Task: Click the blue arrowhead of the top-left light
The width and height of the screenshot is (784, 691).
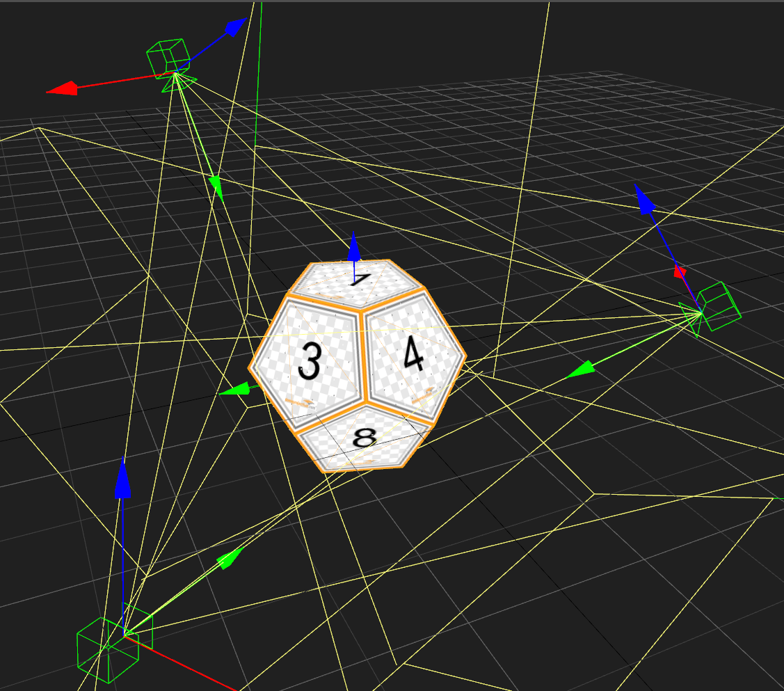Action: coord(236,26)
